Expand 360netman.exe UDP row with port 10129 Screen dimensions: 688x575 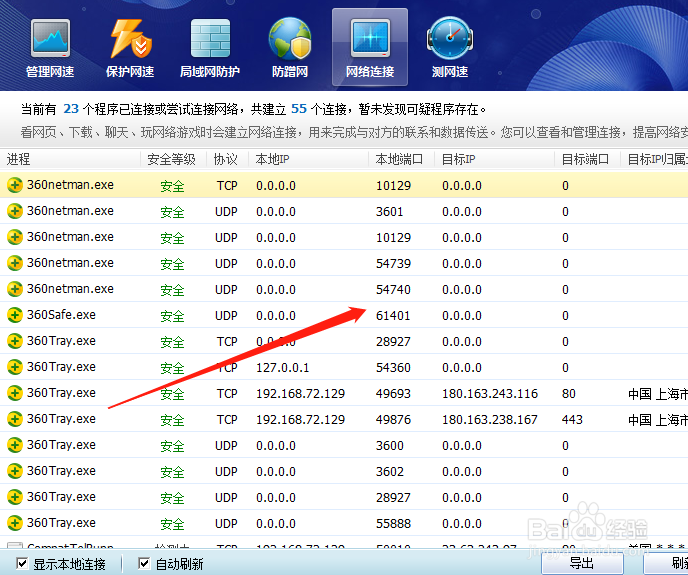coord(14,237)
